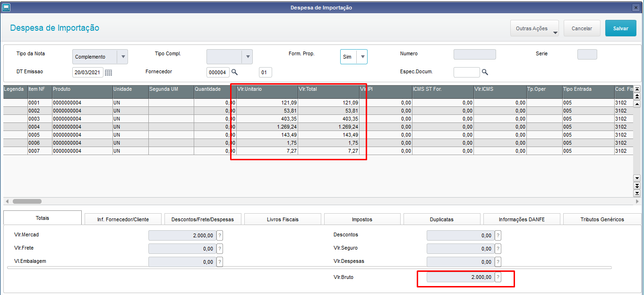Click the Cancelar button
Viewport: 644px width, 295px height.
(582, 28)
